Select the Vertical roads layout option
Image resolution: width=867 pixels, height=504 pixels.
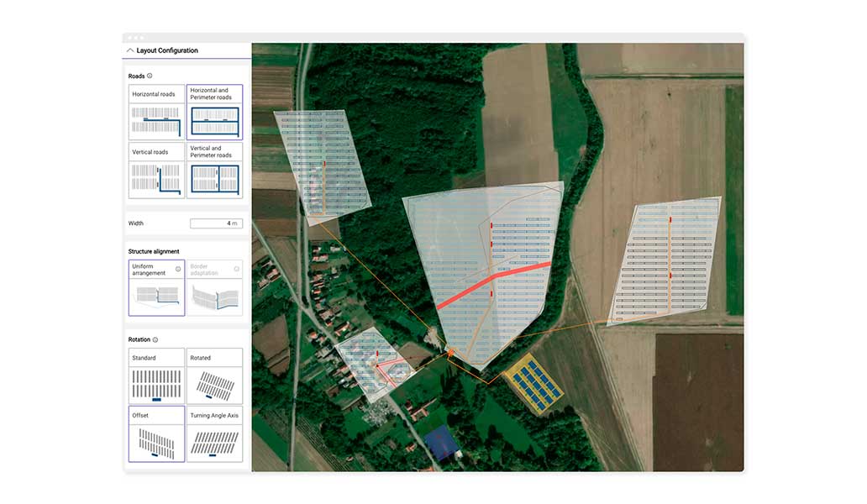156,171
